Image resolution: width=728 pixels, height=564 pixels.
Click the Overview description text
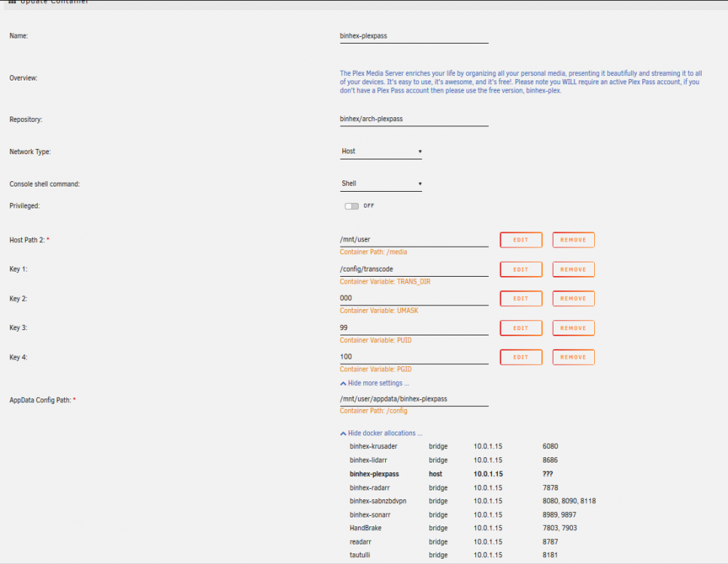click(520, 82)
